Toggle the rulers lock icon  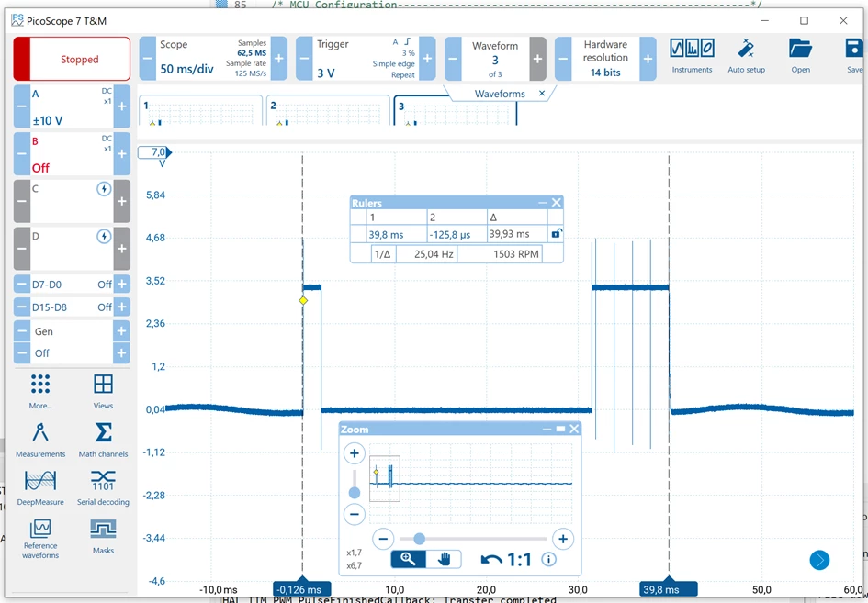[556, 234]
